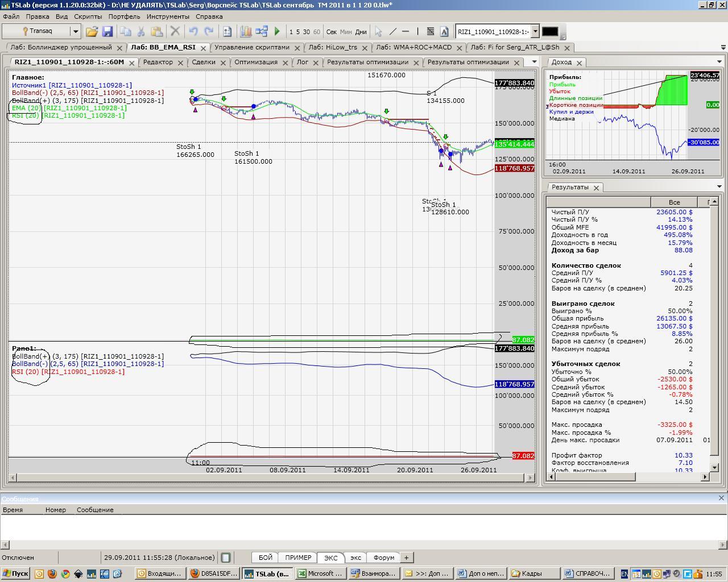
Task: Switch to the Оптимизация tab
Action: pyautogui.click(x=255, y=62)
